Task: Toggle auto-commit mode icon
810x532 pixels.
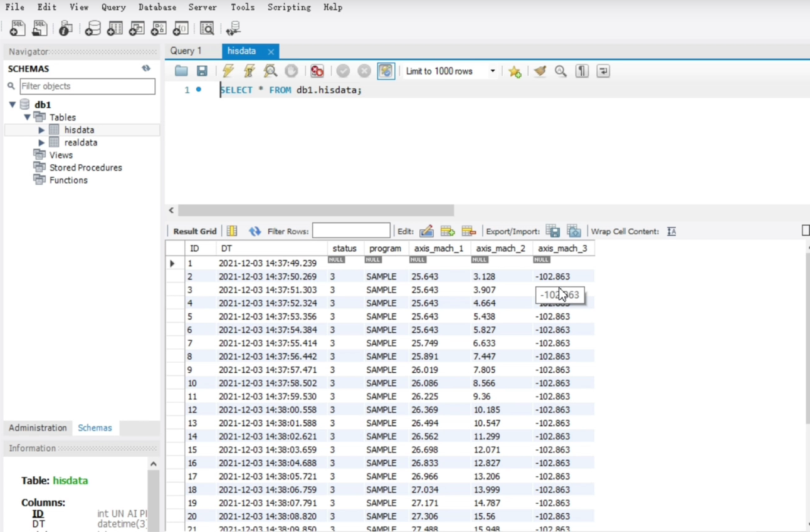Action: tap(386, 71)
